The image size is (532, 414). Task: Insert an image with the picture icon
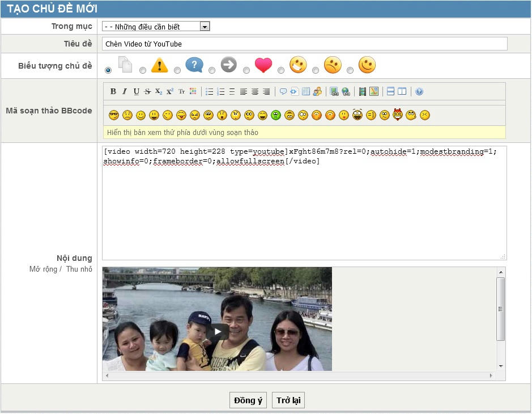pyautogui.click(x=374, y=91)
